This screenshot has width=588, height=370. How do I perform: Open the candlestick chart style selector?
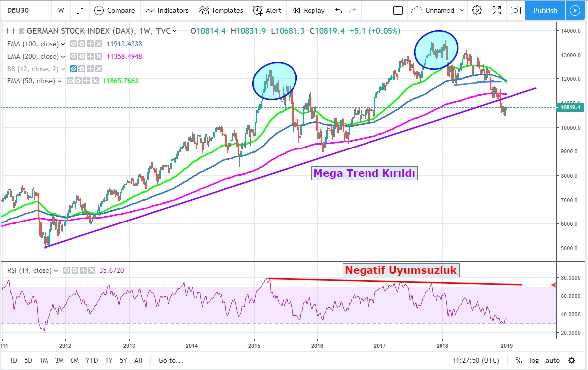click(80, 10)
